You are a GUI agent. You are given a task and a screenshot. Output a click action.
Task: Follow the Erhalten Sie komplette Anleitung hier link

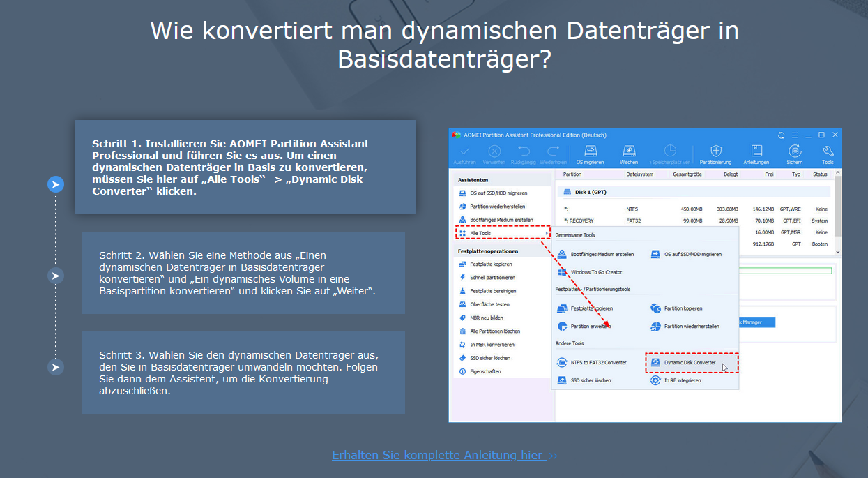click(444, 455)
